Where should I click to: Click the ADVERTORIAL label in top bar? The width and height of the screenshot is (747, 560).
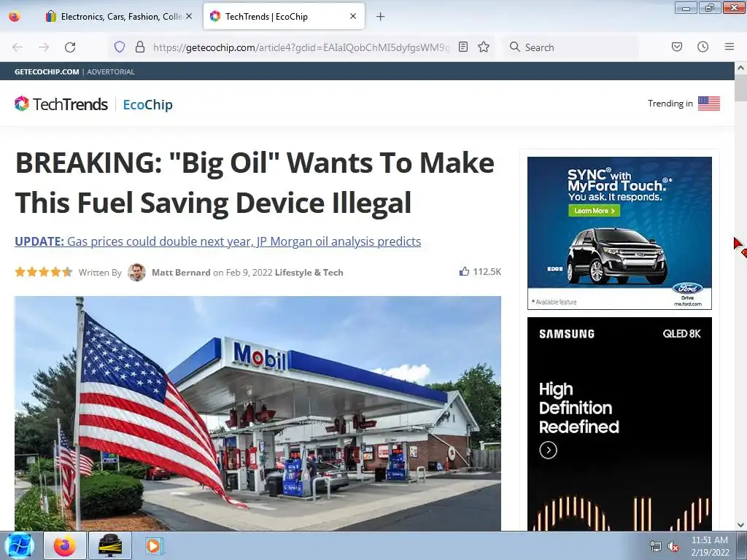[x=111, y=72]
